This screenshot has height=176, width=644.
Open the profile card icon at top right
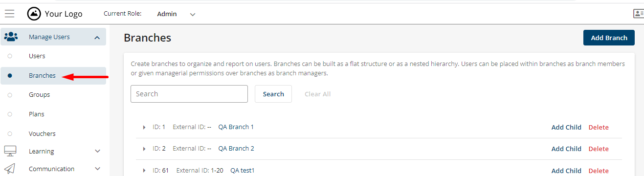pos(639,14)
